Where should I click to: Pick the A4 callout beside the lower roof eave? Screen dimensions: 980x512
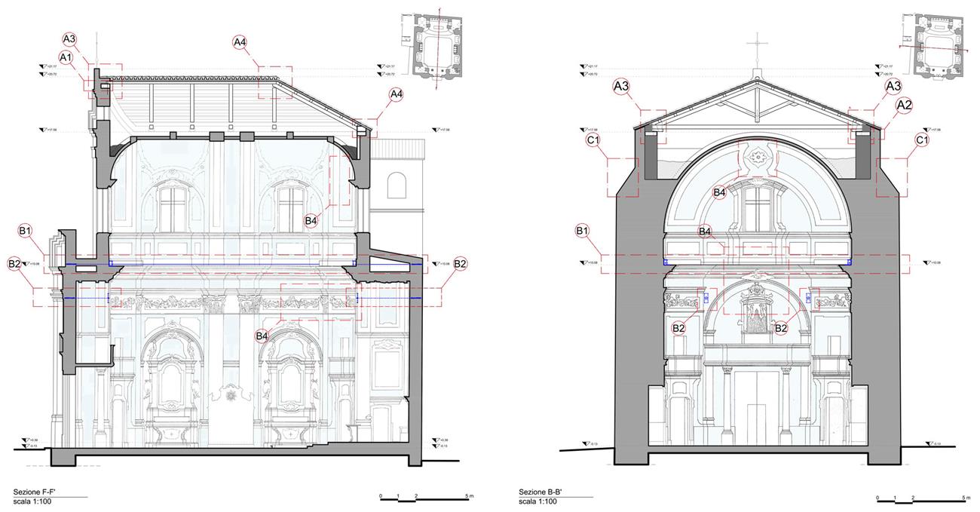(x=397, y=94)
